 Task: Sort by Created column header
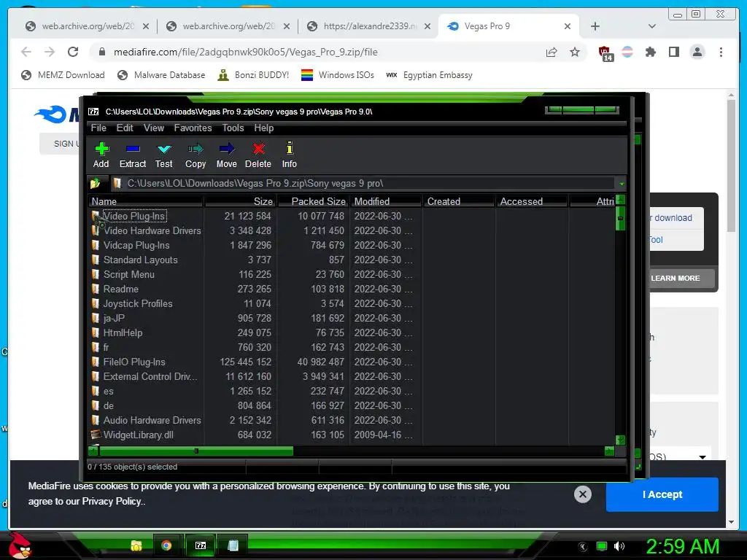460,201
